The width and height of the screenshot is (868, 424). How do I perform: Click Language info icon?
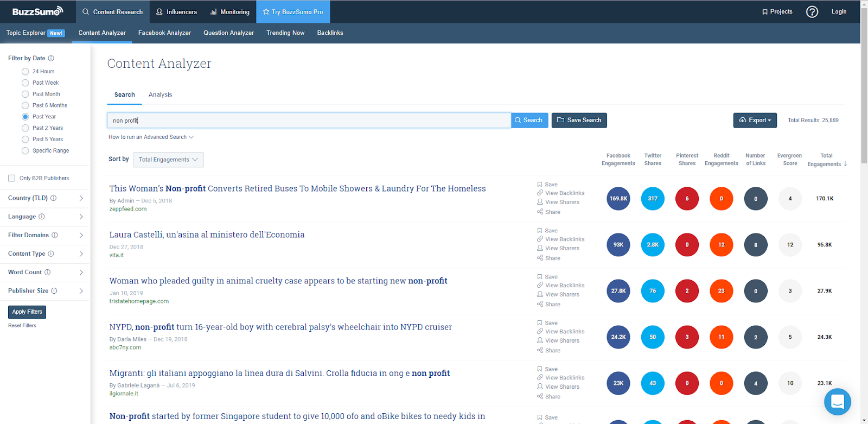(x=42, y=217)
